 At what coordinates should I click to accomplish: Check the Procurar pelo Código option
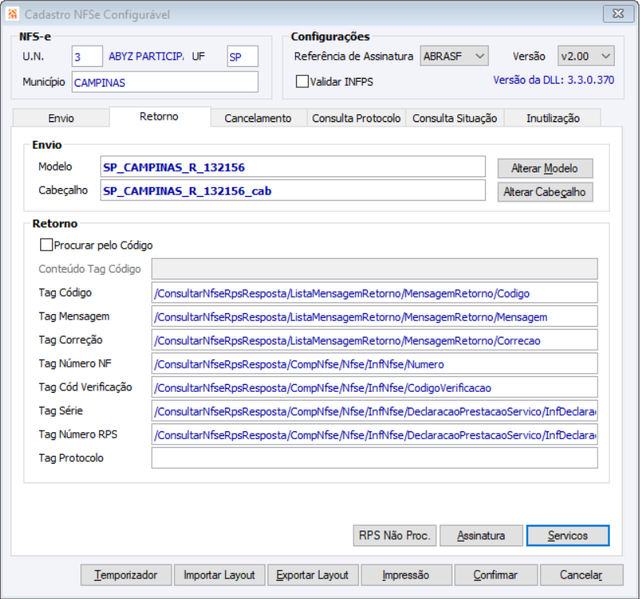coord(46,245)
